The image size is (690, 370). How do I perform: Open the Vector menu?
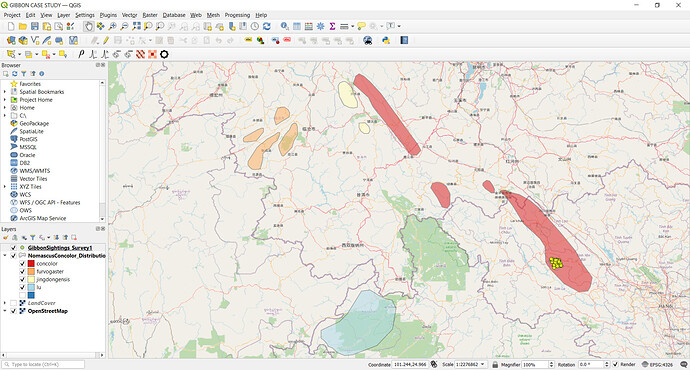tap(129, 15)
